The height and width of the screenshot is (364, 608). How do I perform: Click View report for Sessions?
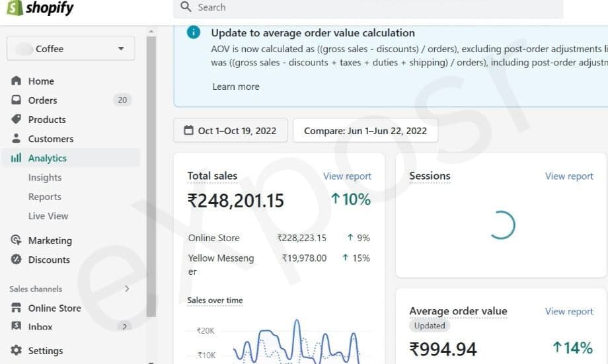[569, 176]
